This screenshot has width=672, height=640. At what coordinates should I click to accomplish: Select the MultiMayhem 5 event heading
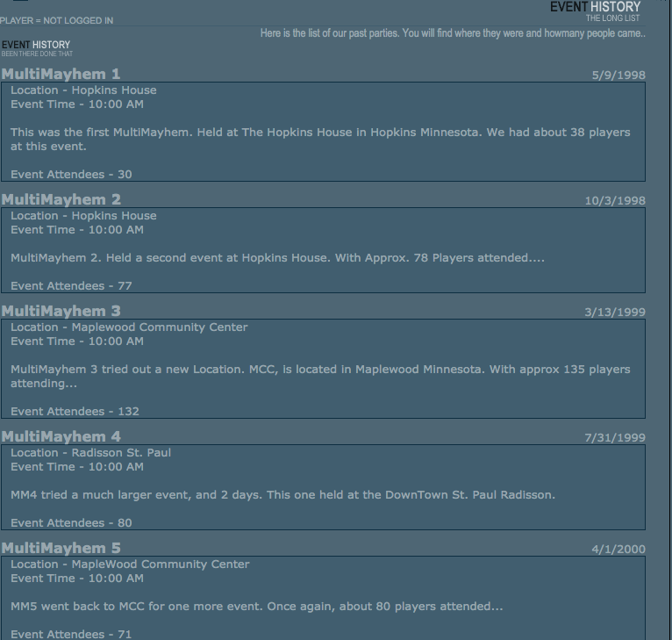61,548
